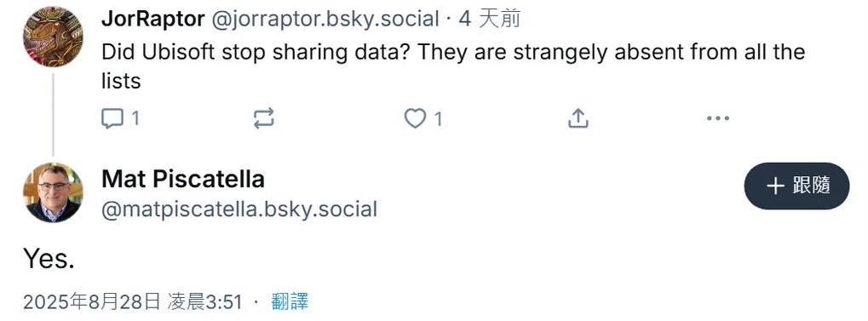Follow Mat Piscatella with the 跟隨 button
The image size is (868, 321).
[x=796, y=186]
